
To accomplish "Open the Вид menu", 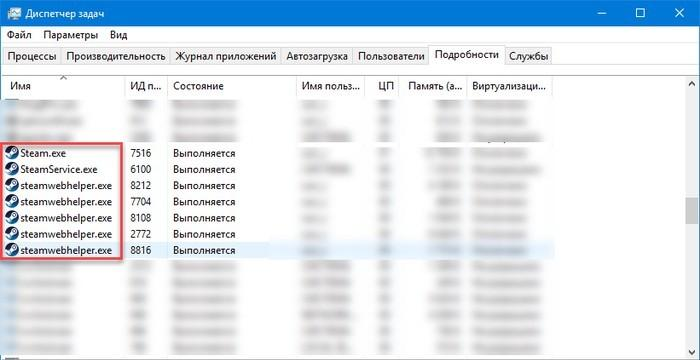I will pyautogui.click(x=118, y=34).
